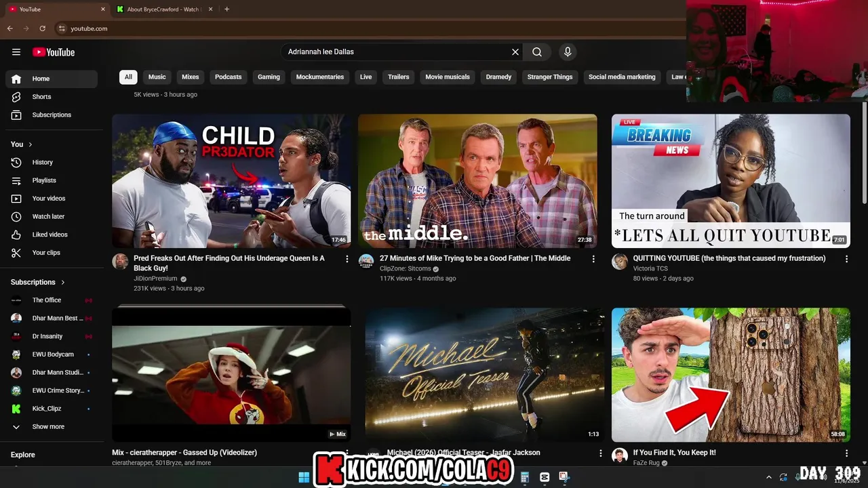Open a new browser tab with the plus icon
868x488 pixels.
226,9
